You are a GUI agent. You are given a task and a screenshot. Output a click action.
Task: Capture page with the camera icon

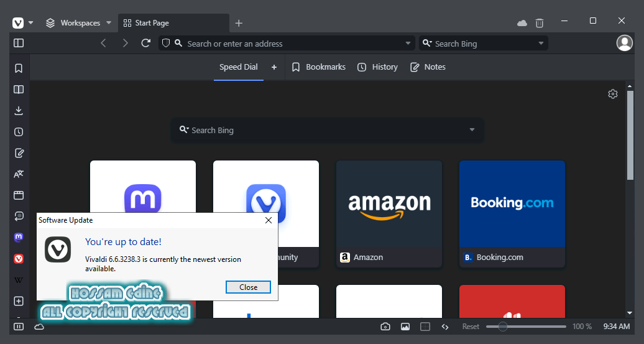click(x=385, y=327)
